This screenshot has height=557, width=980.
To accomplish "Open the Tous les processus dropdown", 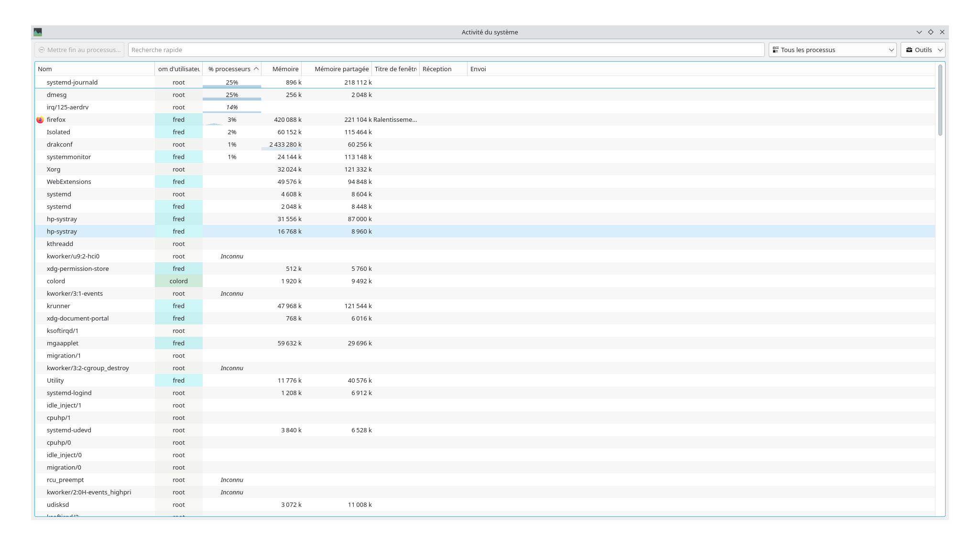I will (832, 50).
